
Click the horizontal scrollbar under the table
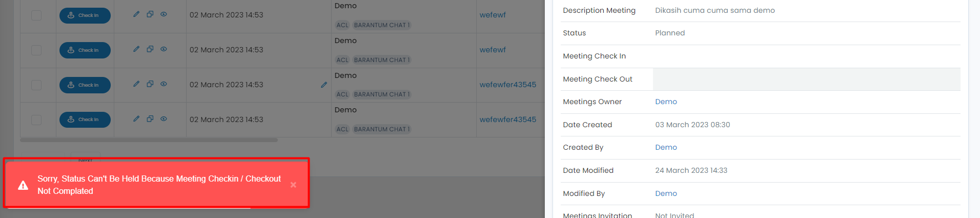[x=149, y=140]
